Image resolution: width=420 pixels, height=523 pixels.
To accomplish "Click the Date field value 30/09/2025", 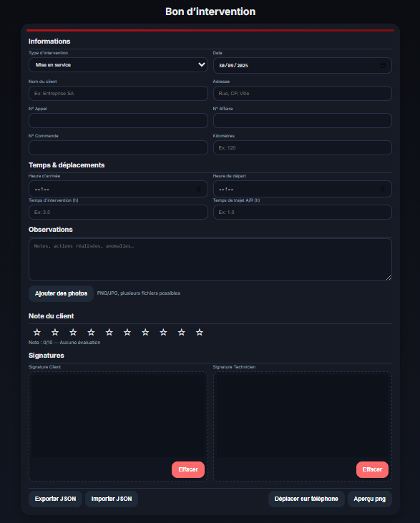I will tap(233, 66).
